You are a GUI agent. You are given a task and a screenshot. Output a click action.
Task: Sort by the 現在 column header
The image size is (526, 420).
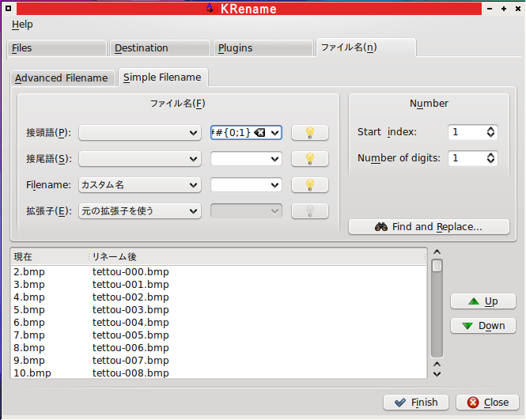point(50,256)
